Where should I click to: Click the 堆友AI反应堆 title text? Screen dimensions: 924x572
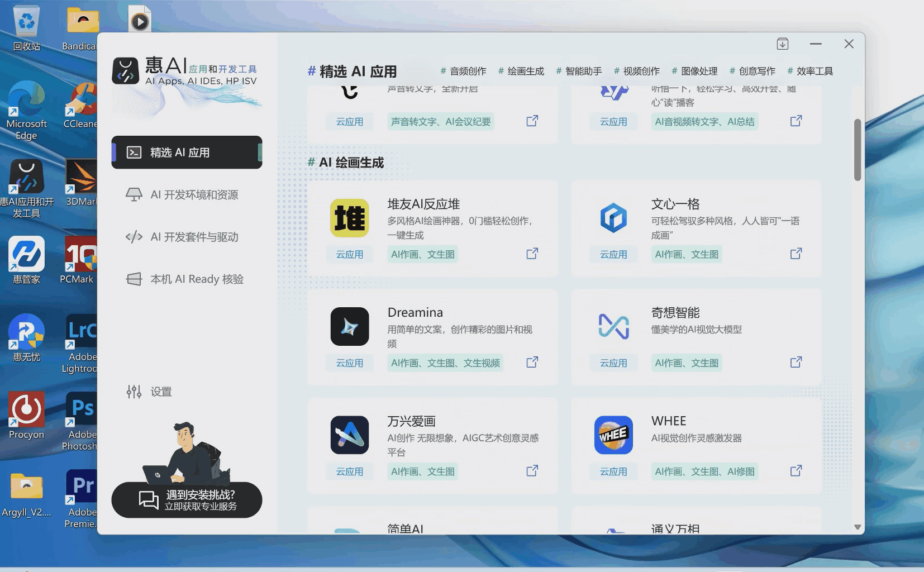coord(423,204)
